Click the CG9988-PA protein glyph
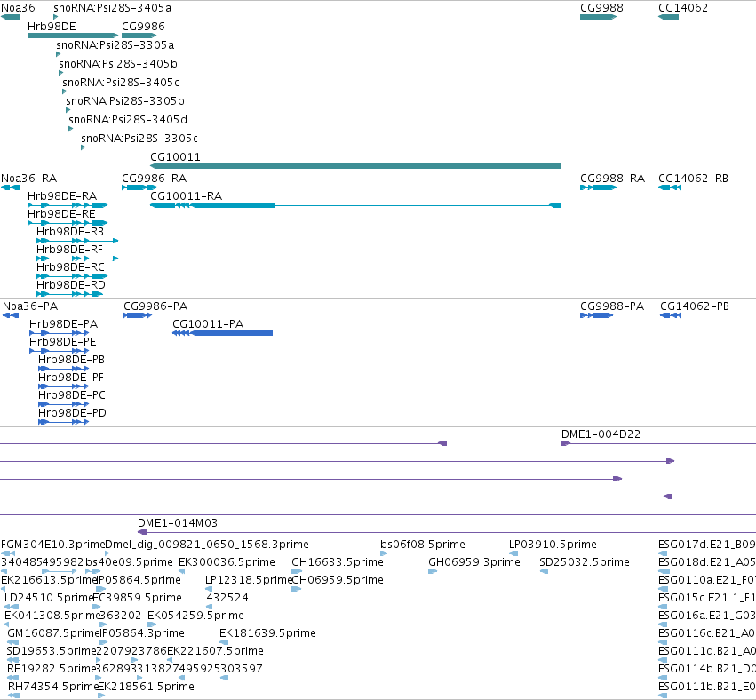 596,315
